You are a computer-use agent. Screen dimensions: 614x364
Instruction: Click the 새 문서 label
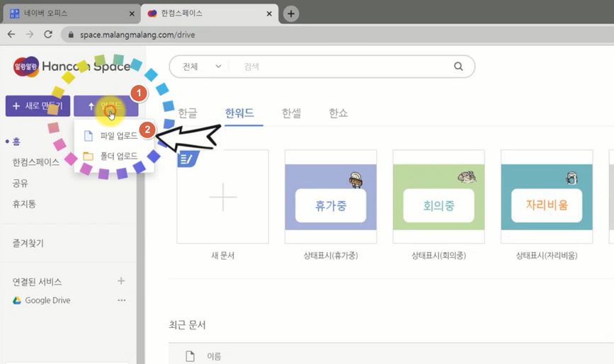pyautogui.click(x=223, y=256)
